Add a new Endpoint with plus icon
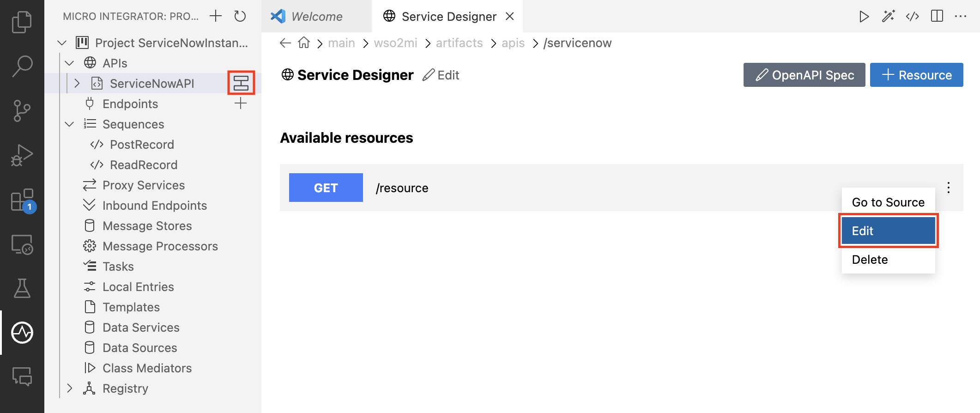 [241, 103]
